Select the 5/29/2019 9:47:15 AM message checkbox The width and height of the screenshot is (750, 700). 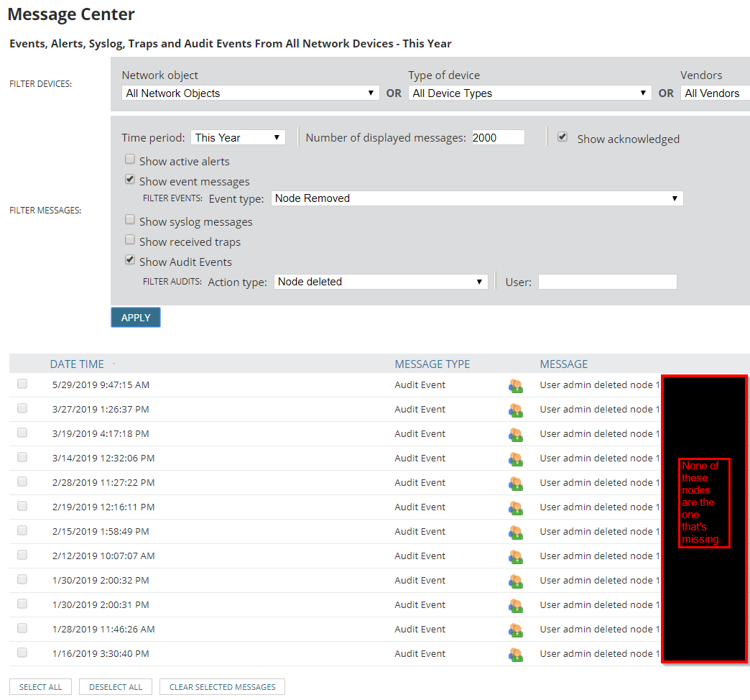(22, 384)
